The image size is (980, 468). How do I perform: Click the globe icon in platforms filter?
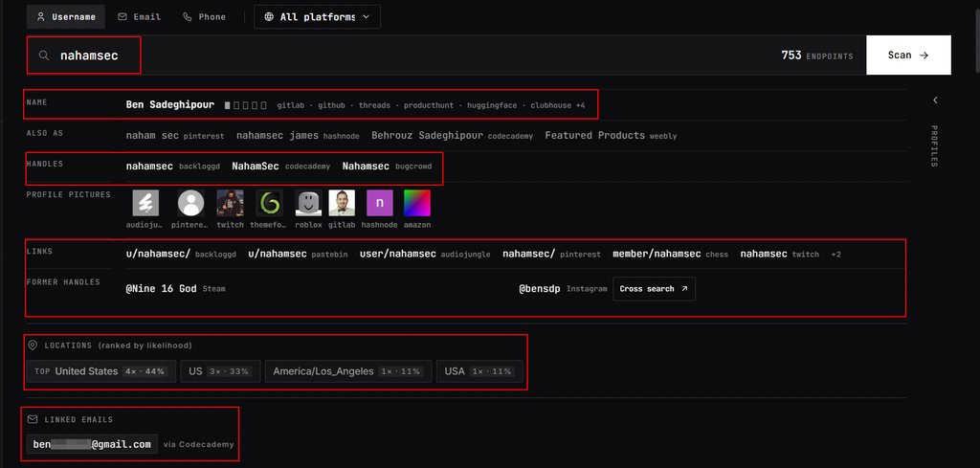(x=269, y=17)
